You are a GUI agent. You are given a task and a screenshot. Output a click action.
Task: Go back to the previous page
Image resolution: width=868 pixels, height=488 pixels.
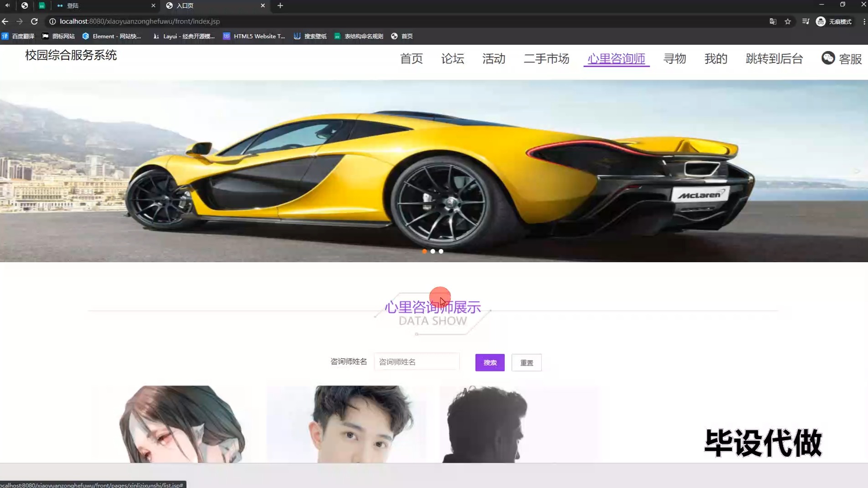click(5, 21)
